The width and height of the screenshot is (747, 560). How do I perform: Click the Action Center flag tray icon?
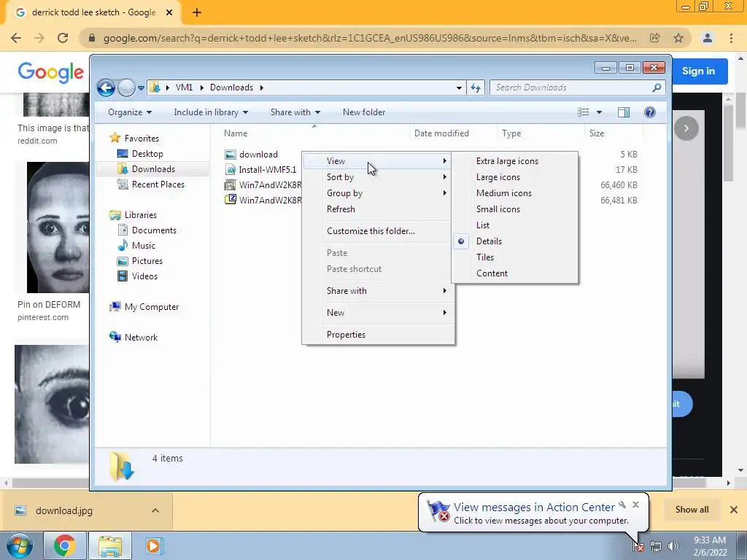[638, 546]
